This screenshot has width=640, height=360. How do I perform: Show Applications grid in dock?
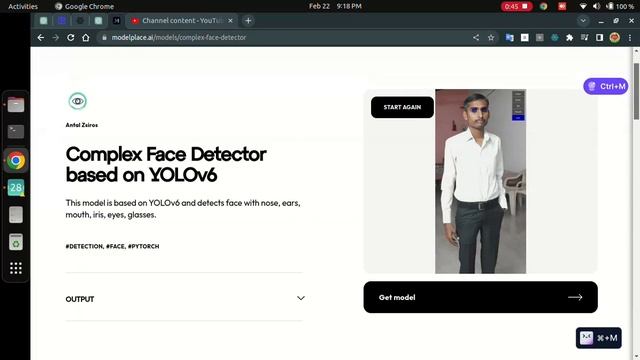coord(16,268)
